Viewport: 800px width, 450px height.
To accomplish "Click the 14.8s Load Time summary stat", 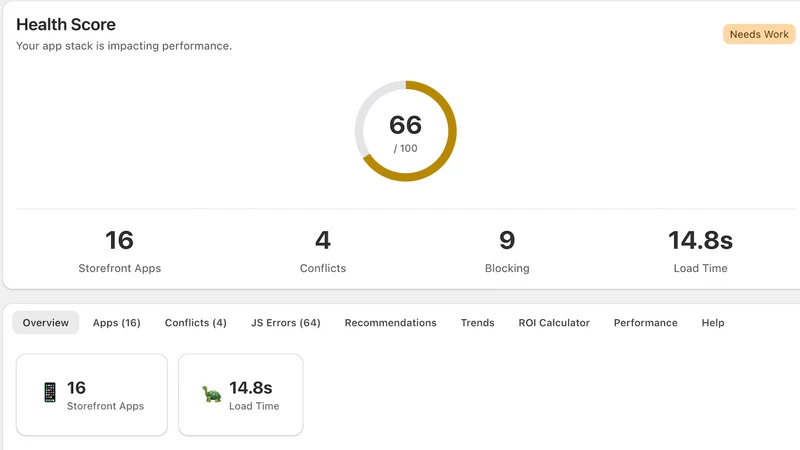I will pos(700,251).
